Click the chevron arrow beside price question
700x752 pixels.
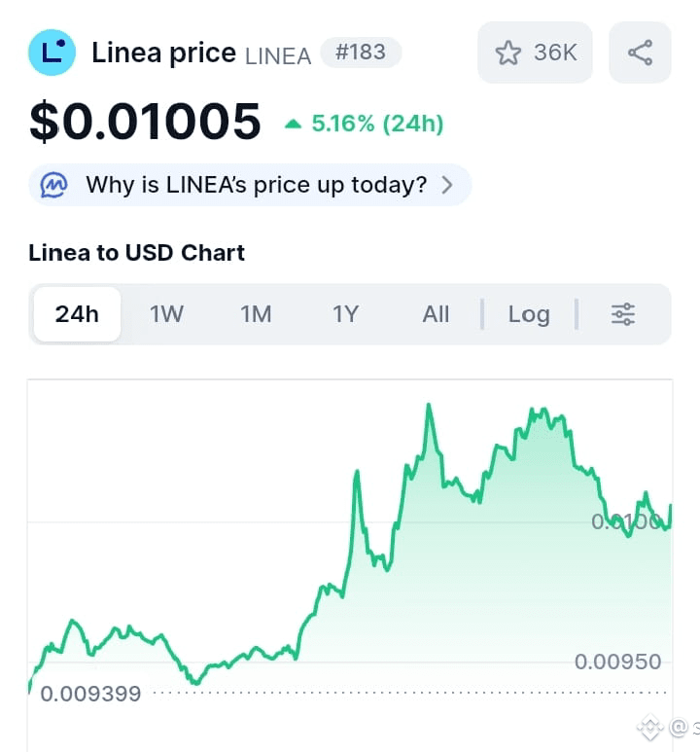(447, 185)
